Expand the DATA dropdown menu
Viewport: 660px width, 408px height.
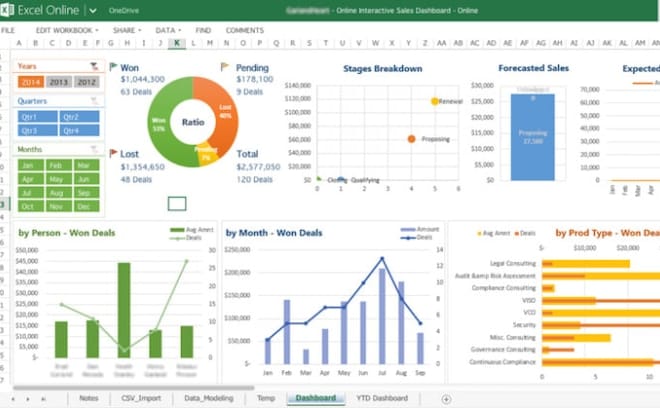point(168,30)
